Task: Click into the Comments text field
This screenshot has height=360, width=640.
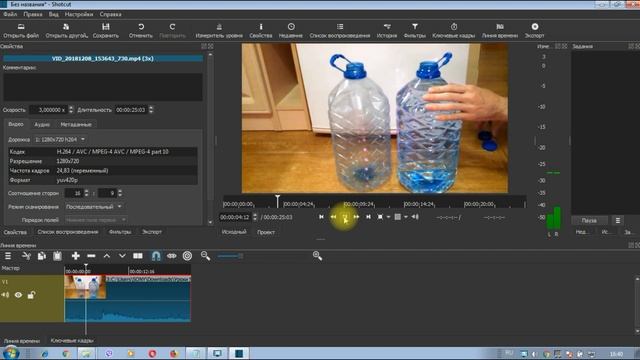Action: pyautogui.click(x=103, y=87)
